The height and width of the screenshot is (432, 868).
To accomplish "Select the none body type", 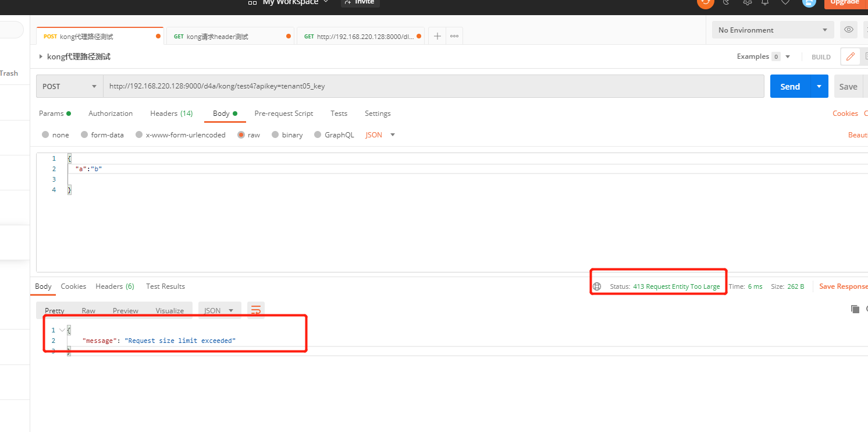I will [55, 134].
